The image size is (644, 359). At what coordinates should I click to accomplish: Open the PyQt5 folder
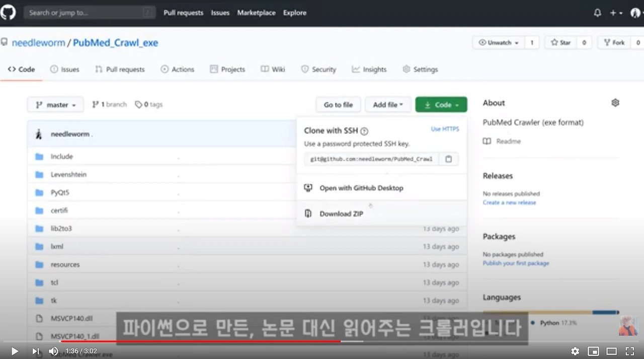tap(60, 192)
